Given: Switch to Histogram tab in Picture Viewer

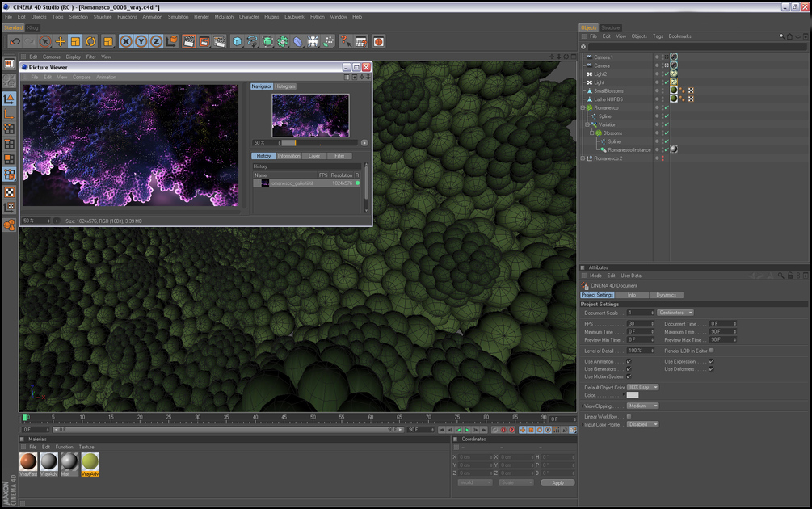Looking at the screenshot, I should (285, 86).
